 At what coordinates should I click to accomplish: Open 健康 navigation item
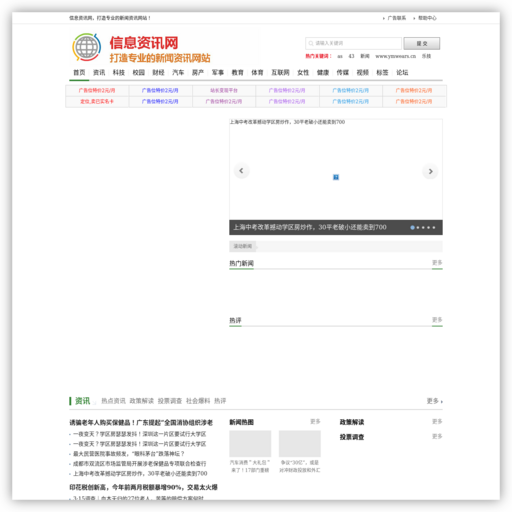(323, 72)
